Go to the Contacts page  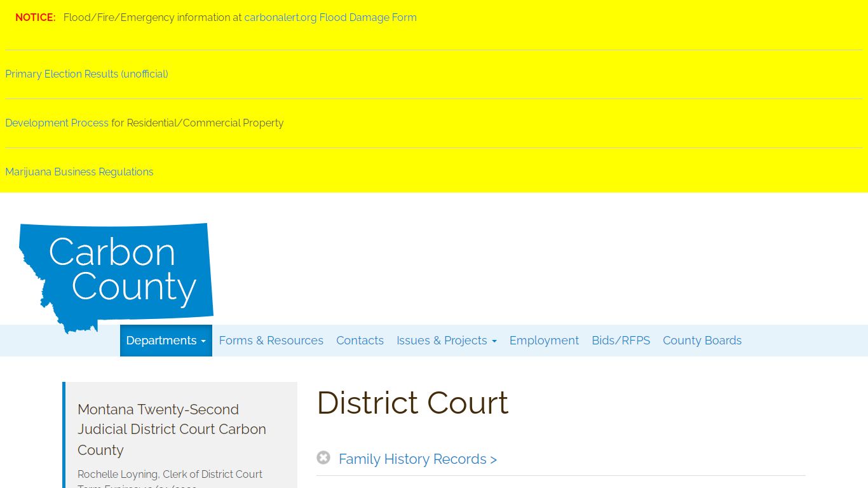(360, 341)
